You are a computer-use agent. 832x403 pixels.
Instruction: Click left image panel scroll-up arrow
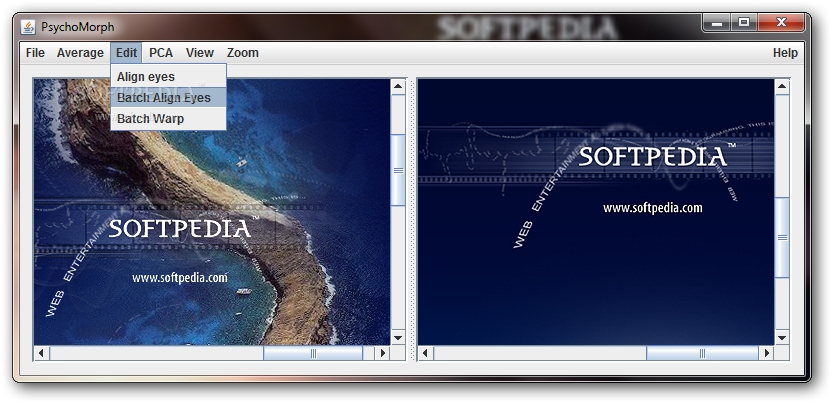point(398,86)
